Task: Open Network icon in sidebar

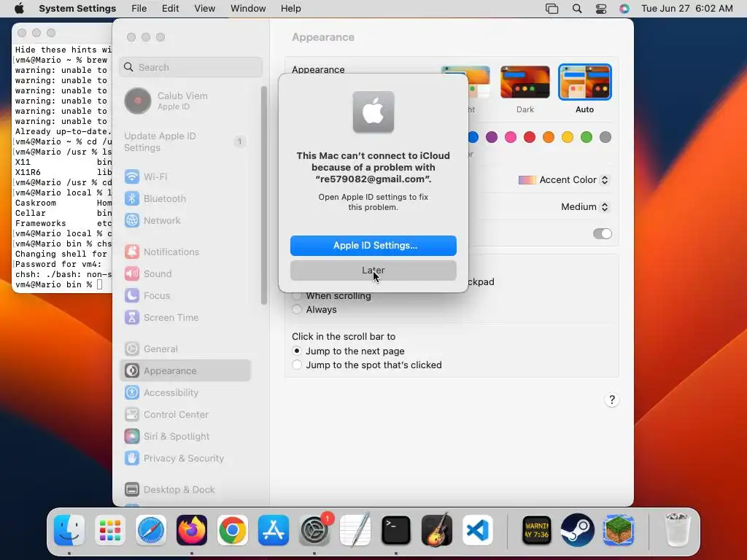Action: click(x=132, y=220)
